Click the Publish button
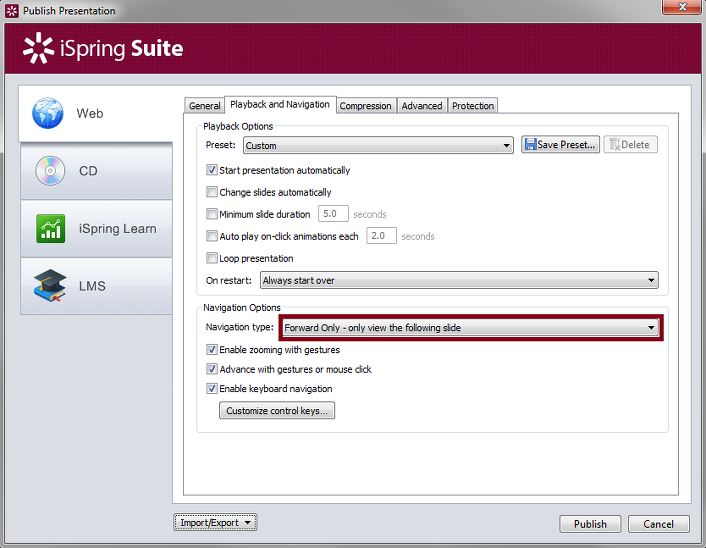 tap(590, 524)
